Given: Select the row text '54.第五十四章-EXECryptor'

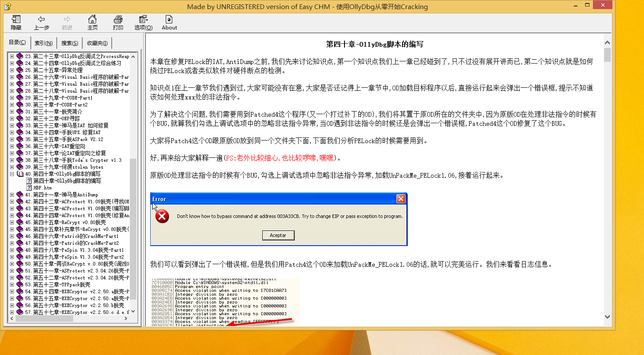Looking at the screenshot, I should coord(77,291).
